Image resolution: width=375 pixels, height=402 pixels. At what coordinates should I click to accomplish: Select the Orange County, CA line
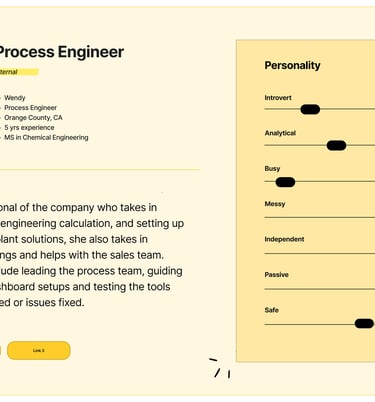coord(33,118)
